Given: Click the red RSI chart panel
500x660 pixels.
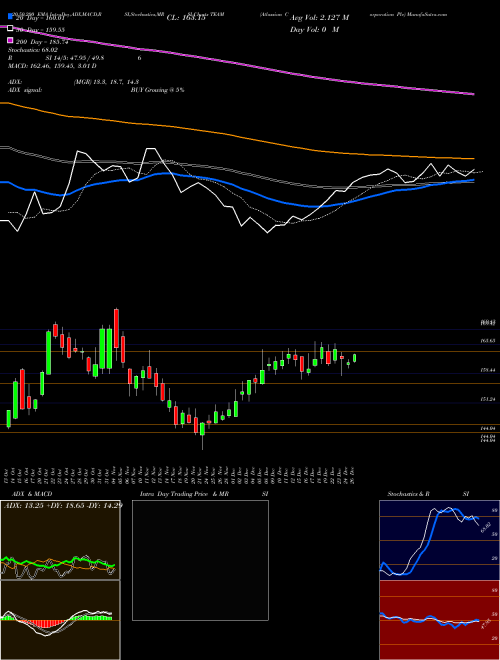Looking at the screenshot, I should [439, 620].
